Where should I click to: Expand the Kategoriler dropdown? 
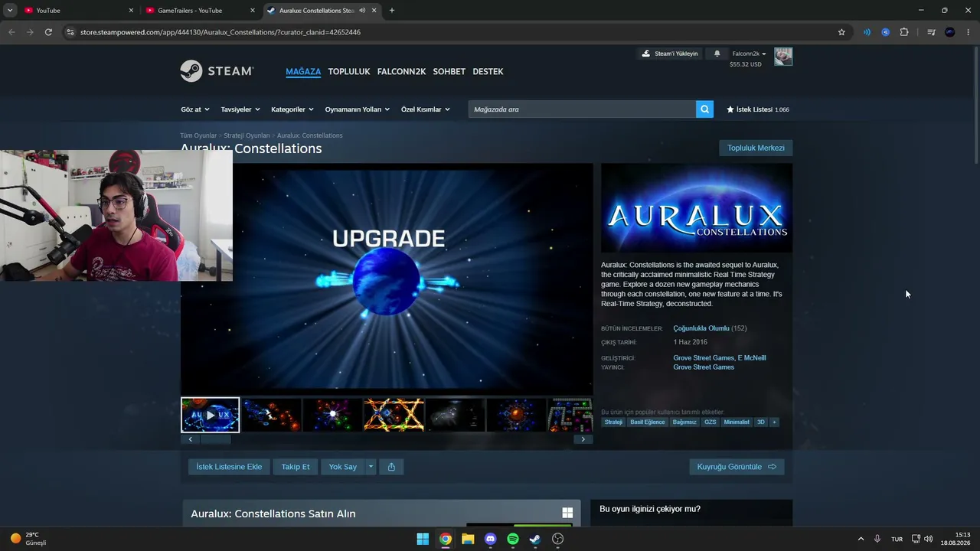(x=292, y=109)
